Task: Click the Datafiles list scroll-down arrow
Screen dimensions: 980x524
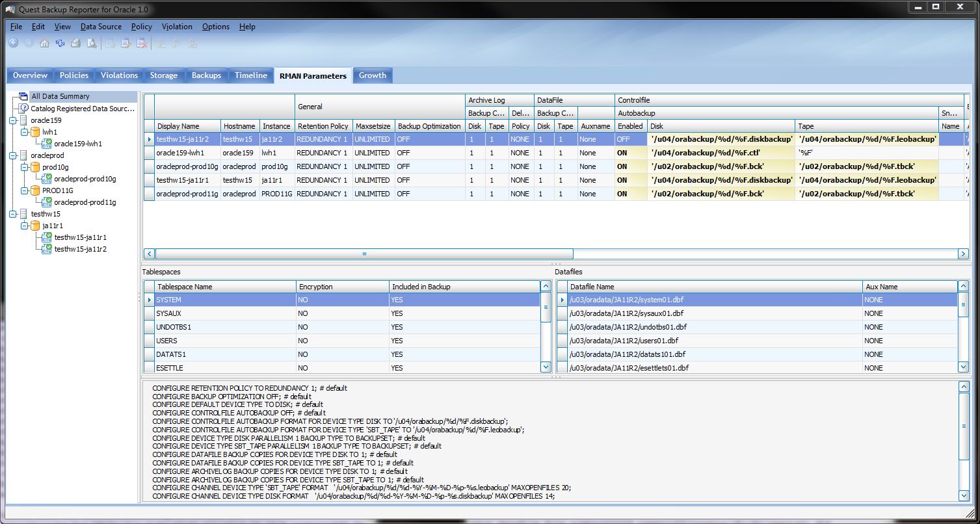Action: [963, 367]
